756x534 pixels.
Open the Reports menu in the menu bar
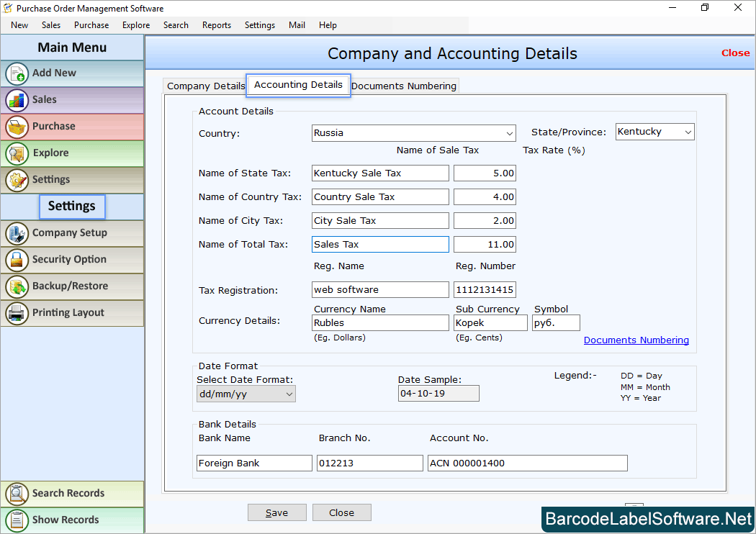pyautogui.click(x=216, y=25)
